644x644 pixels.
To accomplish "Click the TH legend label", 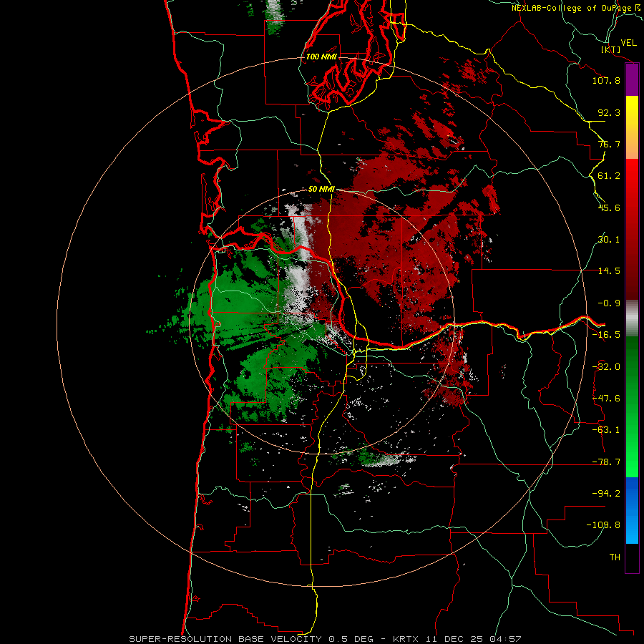I will (x=615, y=557).
